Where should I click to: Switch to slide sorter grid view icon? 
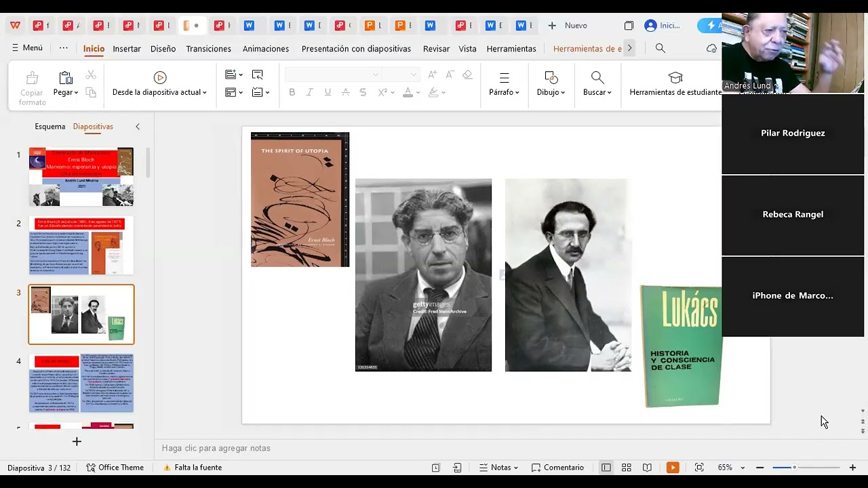(627, 468)
